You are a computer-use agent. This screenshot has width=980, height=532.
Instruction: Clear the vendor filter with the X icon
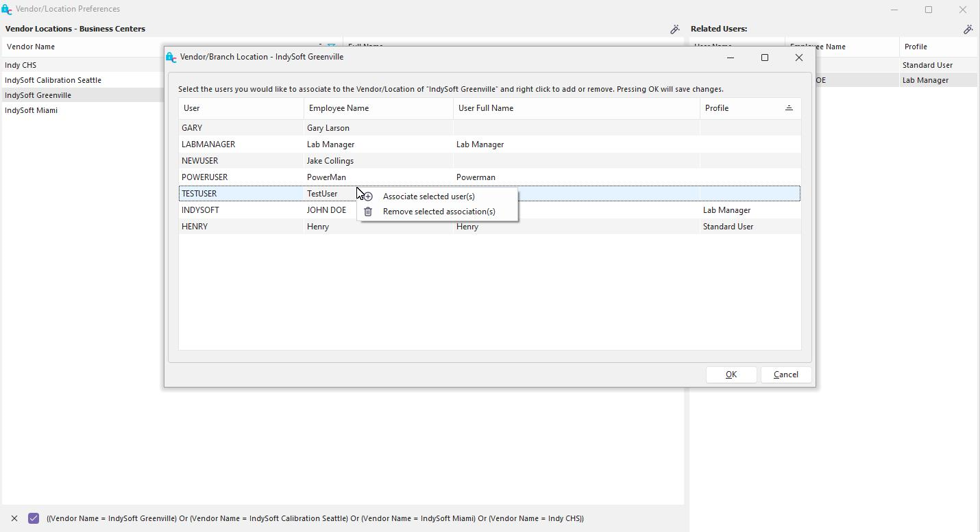14,518
